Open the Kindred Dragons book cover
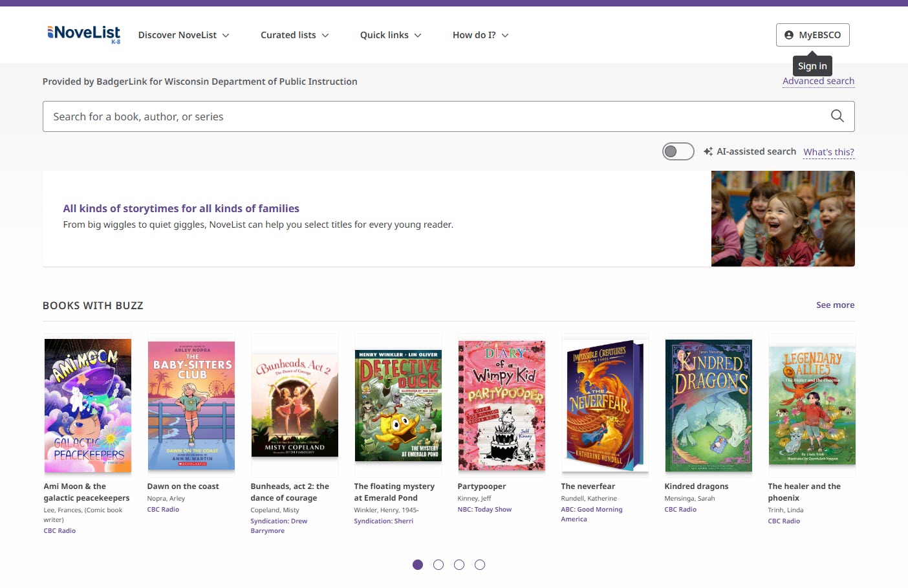 709,406
